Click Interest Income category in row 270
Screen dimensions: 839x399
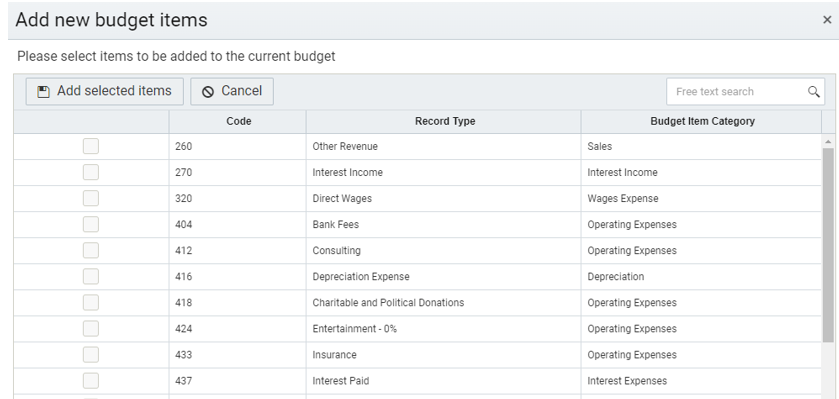(701, 172)
